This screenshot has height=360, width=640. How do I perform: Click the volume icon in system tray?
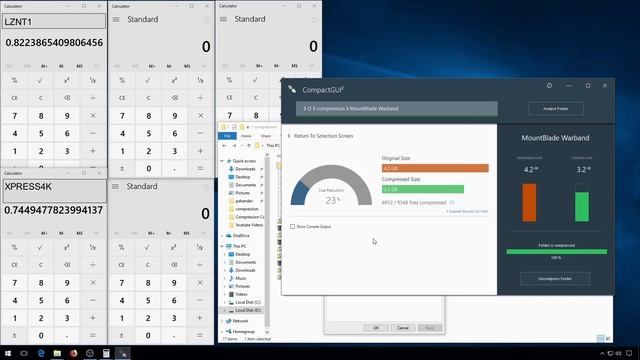[x=618, y=353]
